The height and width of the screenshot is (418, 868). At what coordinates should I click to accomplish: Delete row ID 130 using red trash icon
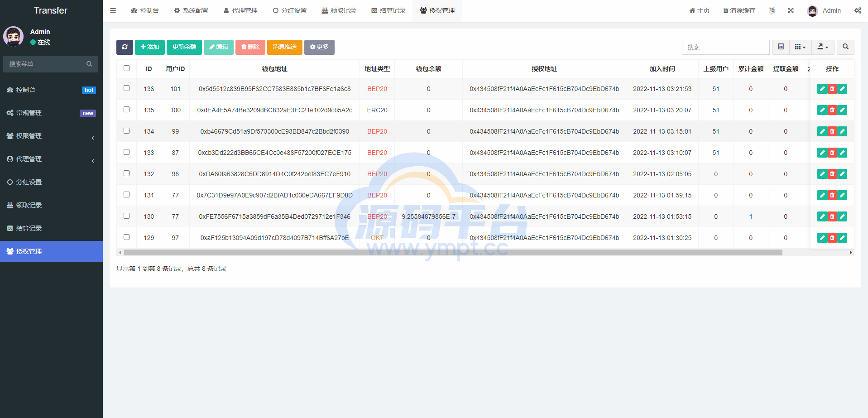pos(832,216)
